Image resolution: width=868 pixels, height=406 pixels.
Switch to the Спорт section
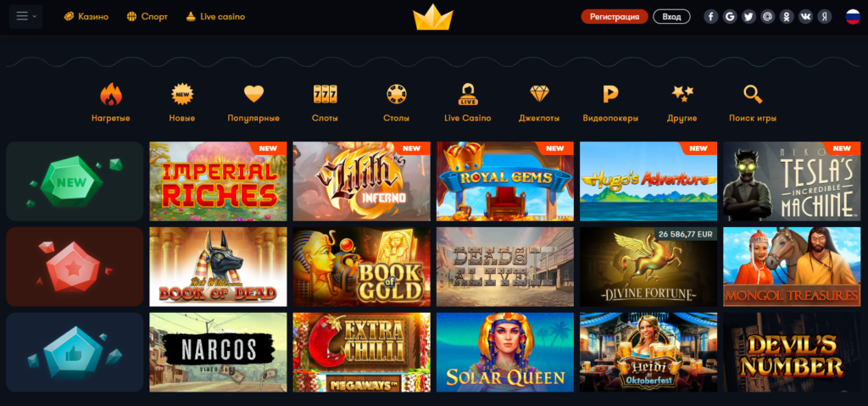coord(147,17)
